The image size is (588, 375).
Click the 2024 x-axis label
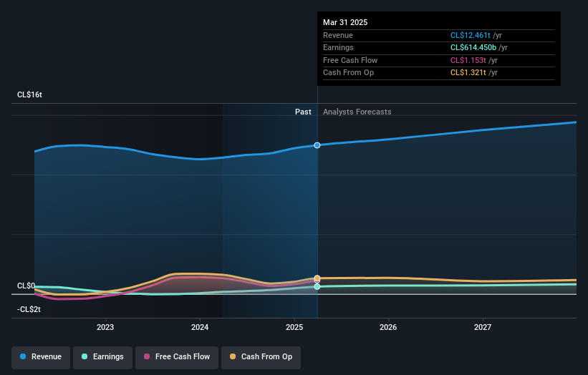click(200, 328)
